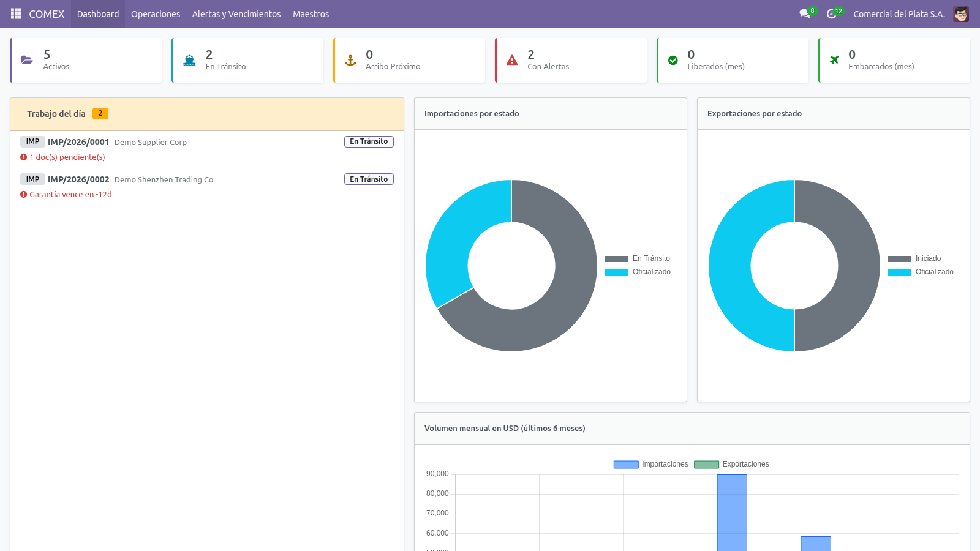Click Volumen mensual en USD heading
Viewport: 980px width, 551px height.
point(505,428)
